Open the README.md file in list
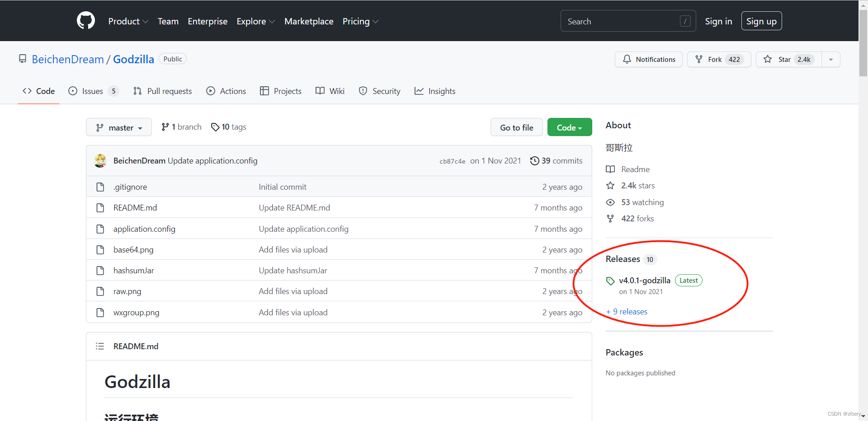This screenshot has width=868, height=421. tap(135, 208)
